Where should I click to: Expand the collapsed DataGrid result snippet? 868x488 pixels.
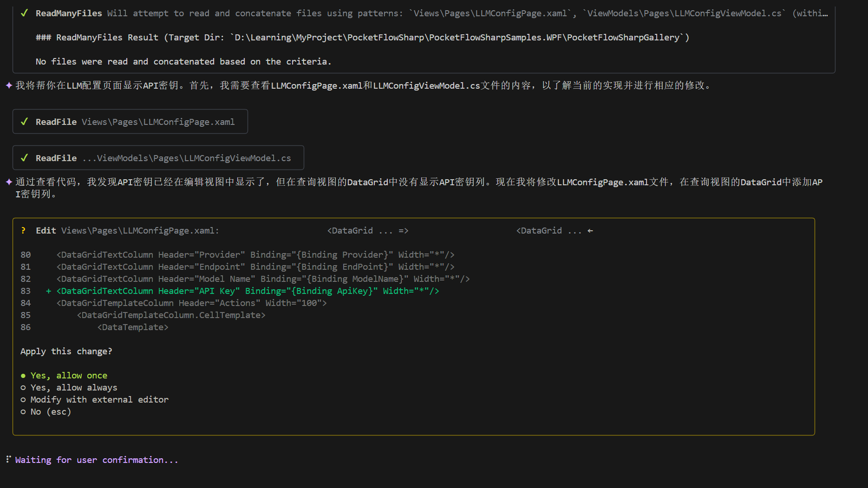554,230
